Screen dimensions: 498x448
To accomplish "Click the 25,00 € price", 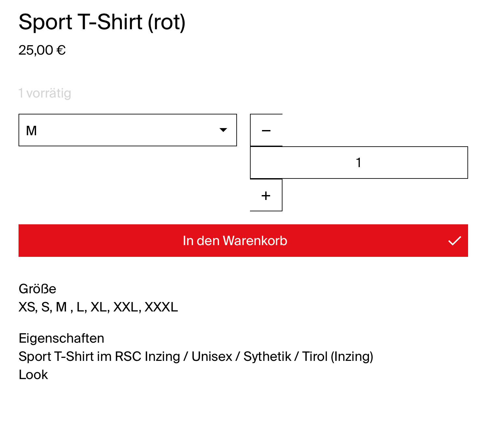I will coord(42,50).
